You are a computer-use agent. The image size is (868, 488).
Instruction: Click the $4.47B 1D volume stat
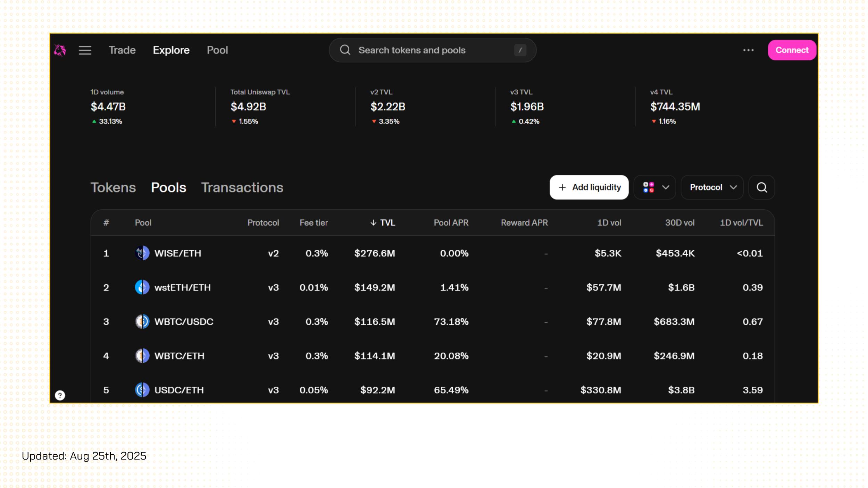108,107
